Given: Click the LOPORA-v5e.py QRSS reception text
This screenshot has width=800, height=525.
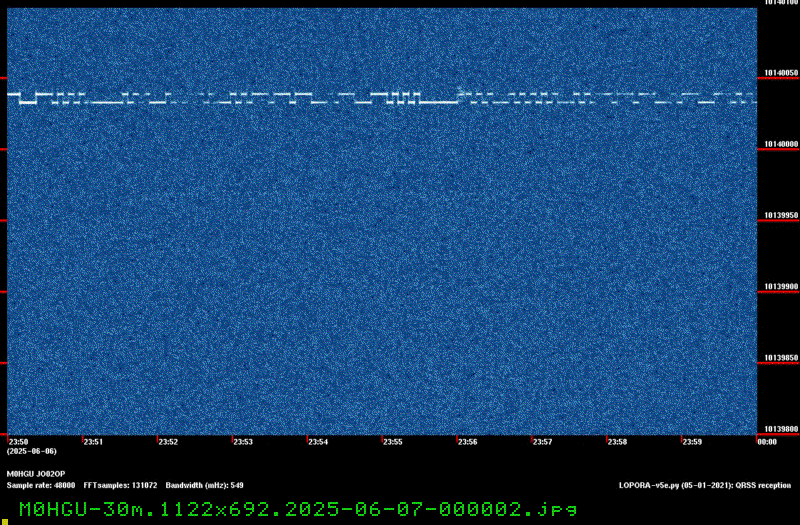Looking at the screenshot, I should pos(705,485).
